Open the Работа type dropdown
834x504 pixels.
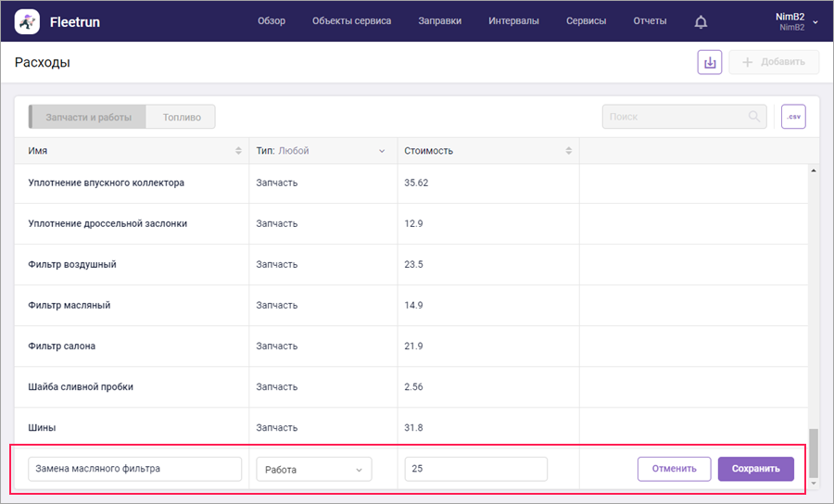click(x=314, y=469)
